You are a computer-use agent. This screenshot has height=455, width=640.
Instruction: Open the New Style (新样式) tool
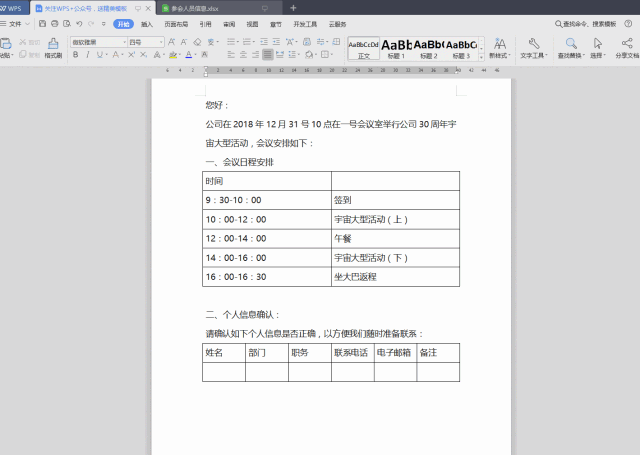click(500, 48)
